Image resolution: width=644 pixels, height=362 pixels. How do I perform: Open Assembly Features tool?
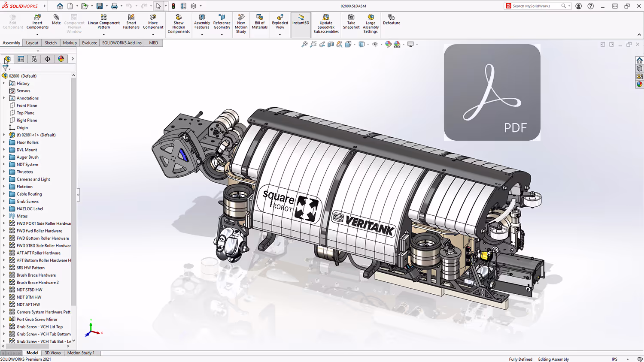click(202, 22)
